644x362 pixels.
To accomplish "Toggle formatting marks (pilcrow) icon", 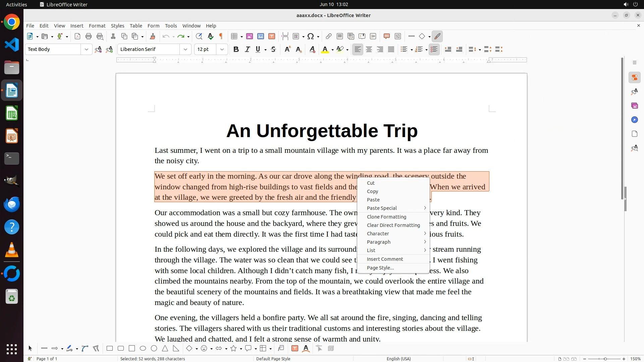I will pos(221,37).
